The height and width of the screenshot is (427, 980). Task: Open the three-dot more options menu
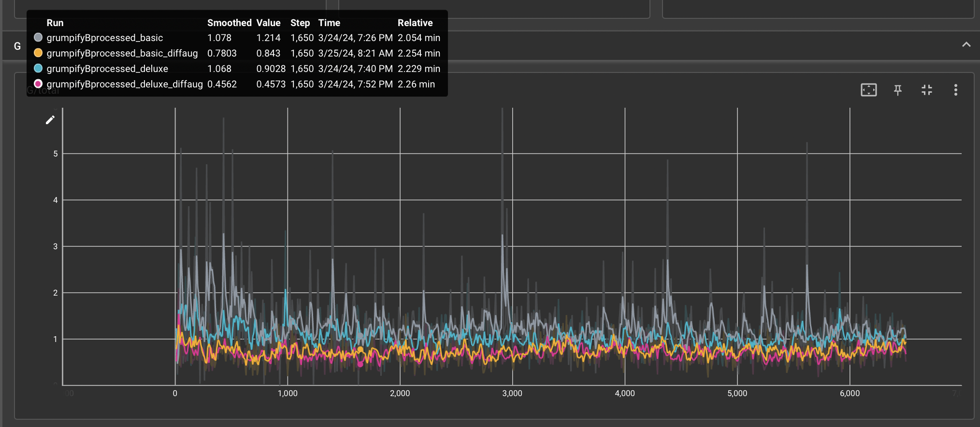click(x=955, y=90)
